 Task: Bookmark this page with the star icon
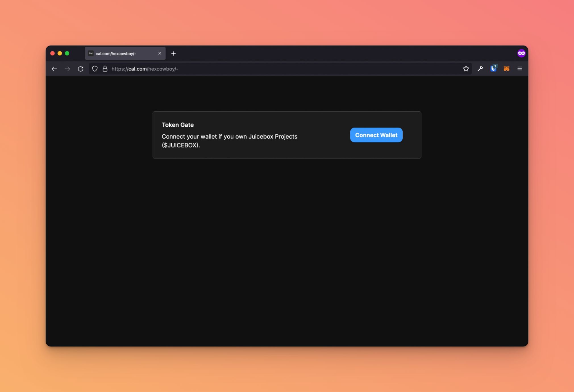(466, 69)
